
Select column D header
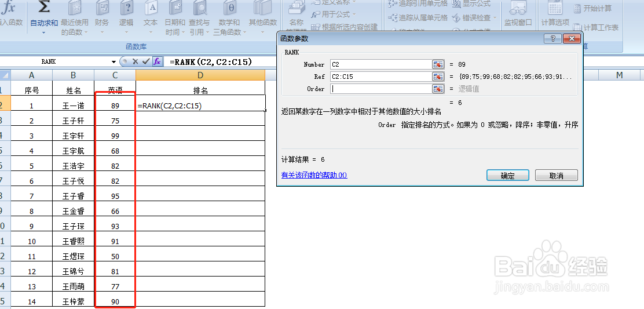[x=200, y=75]
